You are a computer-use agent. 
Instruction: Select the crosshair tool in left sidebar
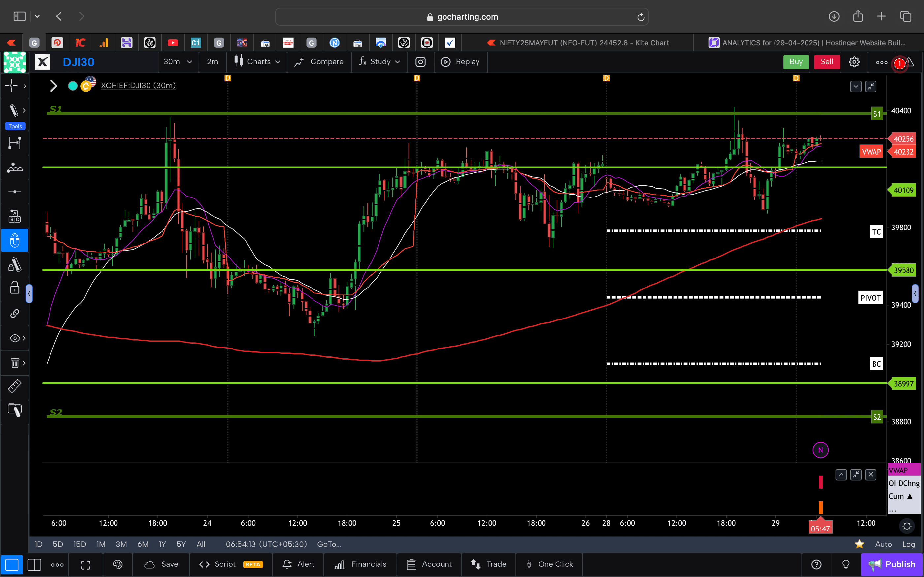click(x=12, y=86)
